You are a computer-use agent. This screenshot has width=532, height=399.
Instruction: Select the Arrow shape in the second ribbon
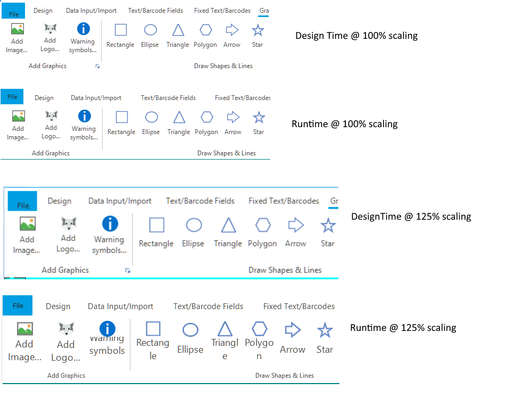pyautogui.click(x=233, y=122)
